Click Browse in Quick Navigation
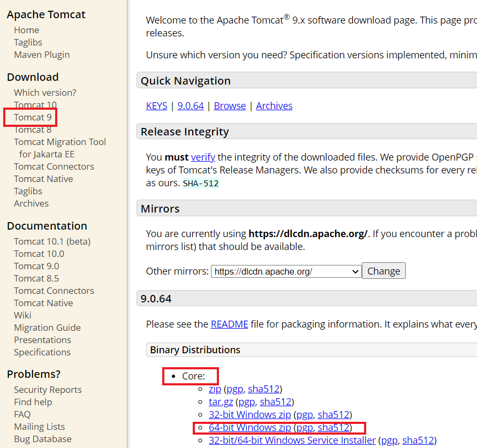This screenshot has width=477, height=448. 230,106
